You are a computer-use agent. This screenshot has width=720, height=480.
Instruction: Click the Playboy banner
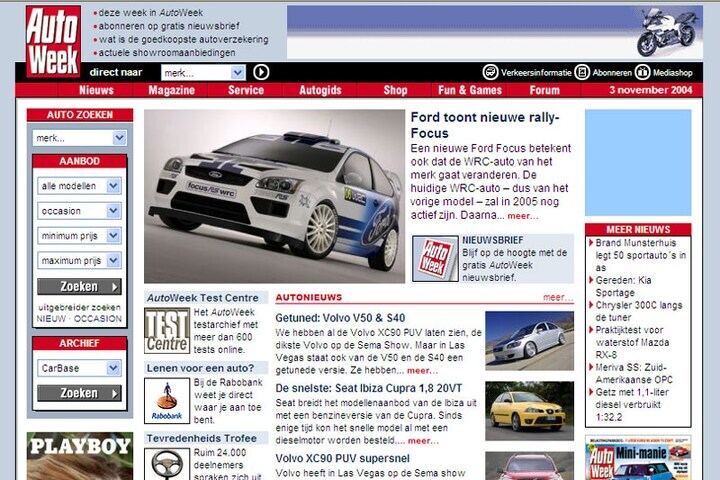tap(80, 456)
